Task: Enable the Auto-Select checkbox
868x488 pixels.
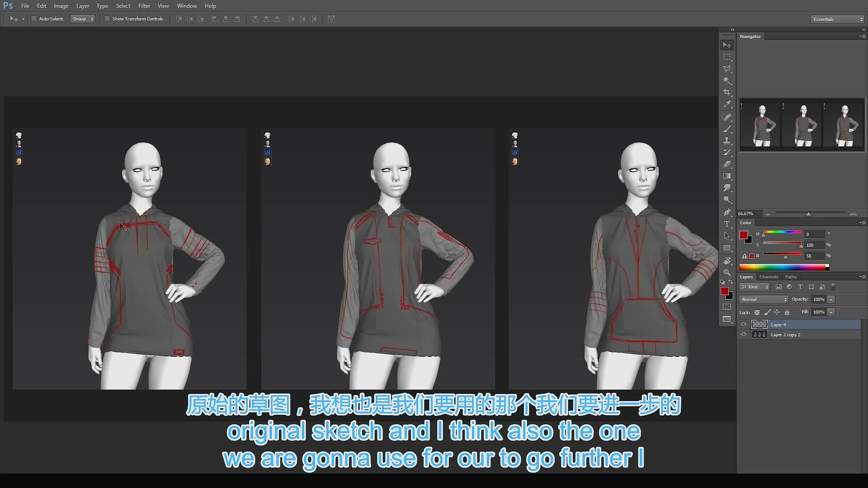Action: coord(34,19)
